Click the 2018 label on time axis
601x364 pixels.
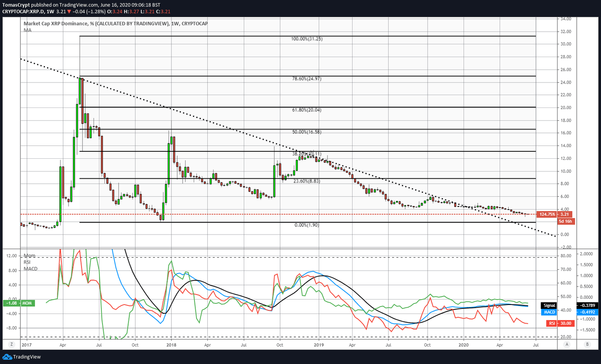tap(171, 345)
